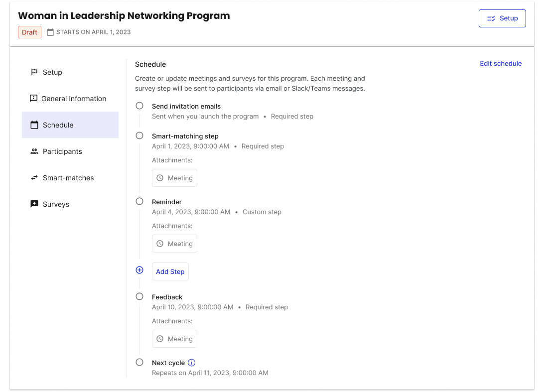Open the Setup sidebar item
This screenshot has width=544, height=392.
click(x=70, y=72)
